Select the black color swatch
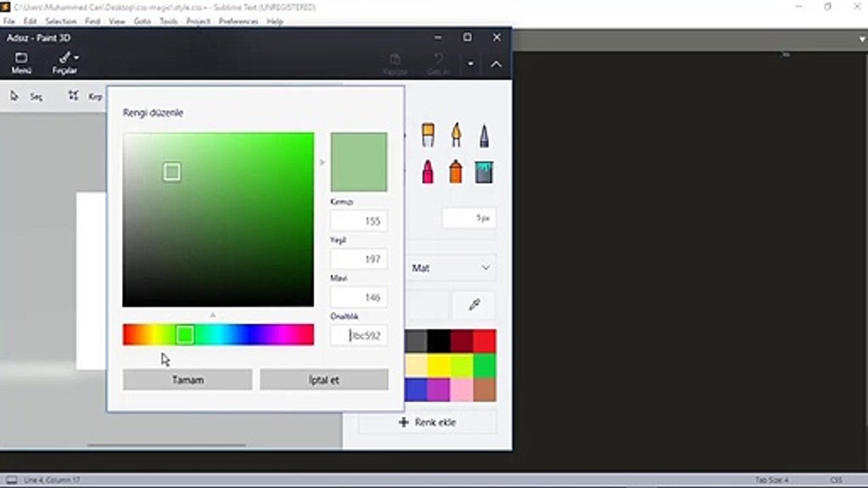 tap(439, 341)
